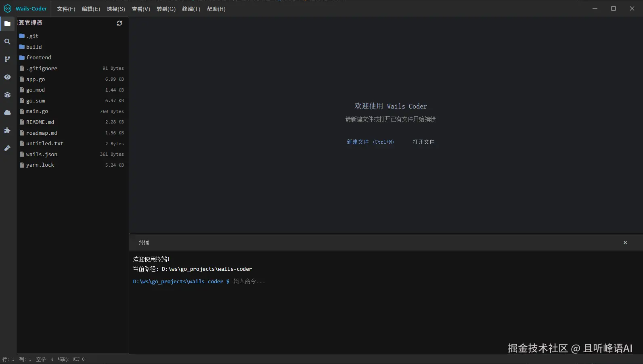
Task: Click the 打开文件 button
Action: click(423, 142)
